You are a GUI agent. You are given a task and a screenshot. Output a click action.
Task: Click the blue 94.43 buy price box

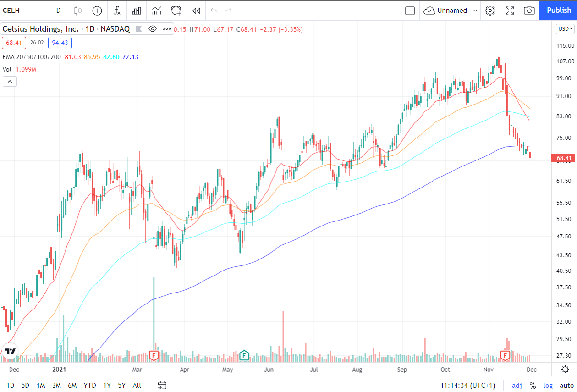[60, 43]
